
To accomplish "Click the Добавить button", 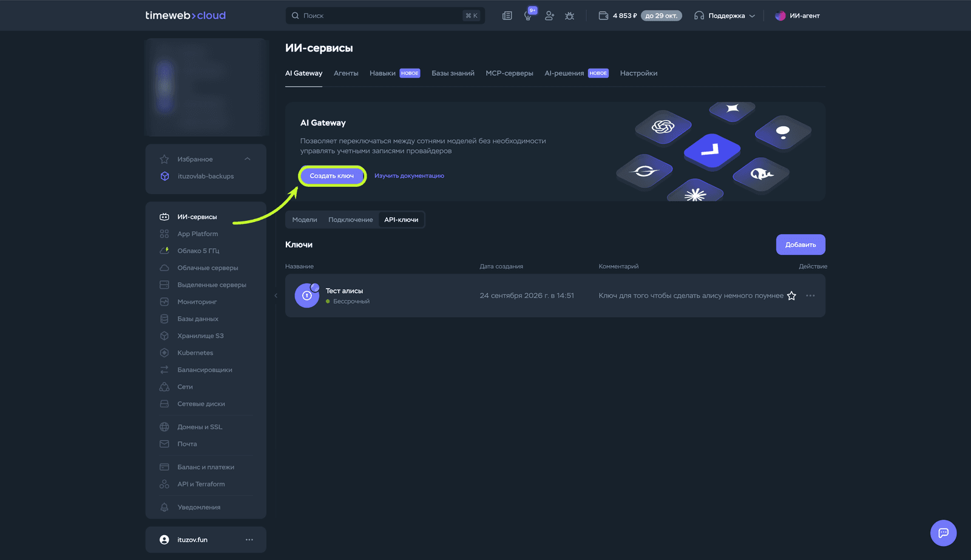I will (800, 245).
